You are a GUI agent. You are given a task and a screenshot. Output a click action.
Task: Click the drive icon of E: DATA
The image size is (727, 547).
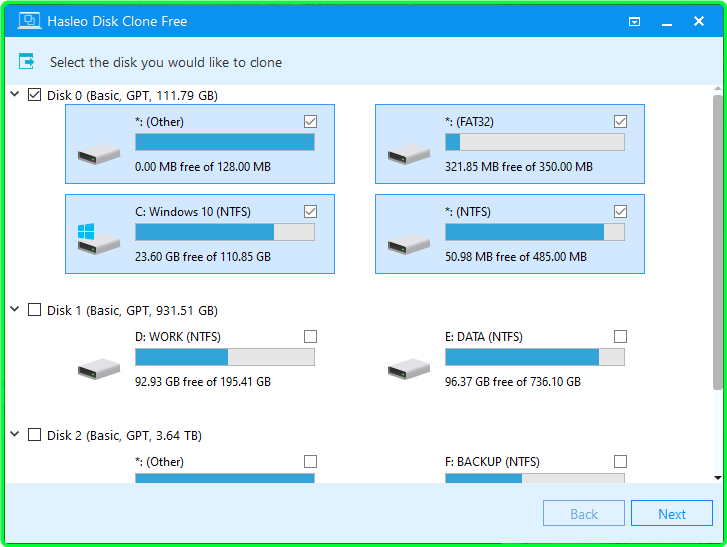pyautogui.click(x=408, y=368)
